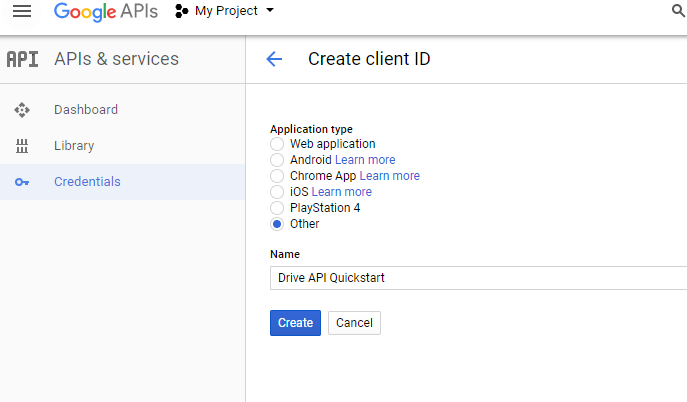Open the Dashboard menu item
The width and height of the screenshot is (687, 402).
coord(86,110)
